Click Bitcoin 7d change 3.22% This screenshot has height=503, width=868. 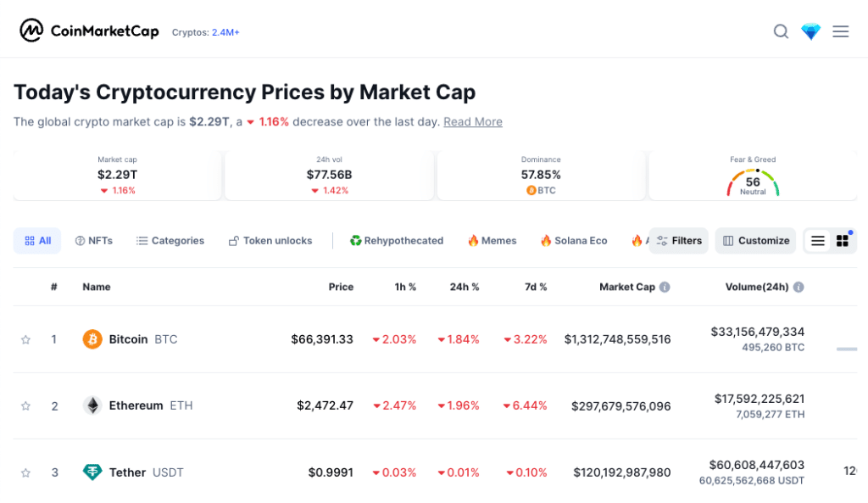(526, 339)
